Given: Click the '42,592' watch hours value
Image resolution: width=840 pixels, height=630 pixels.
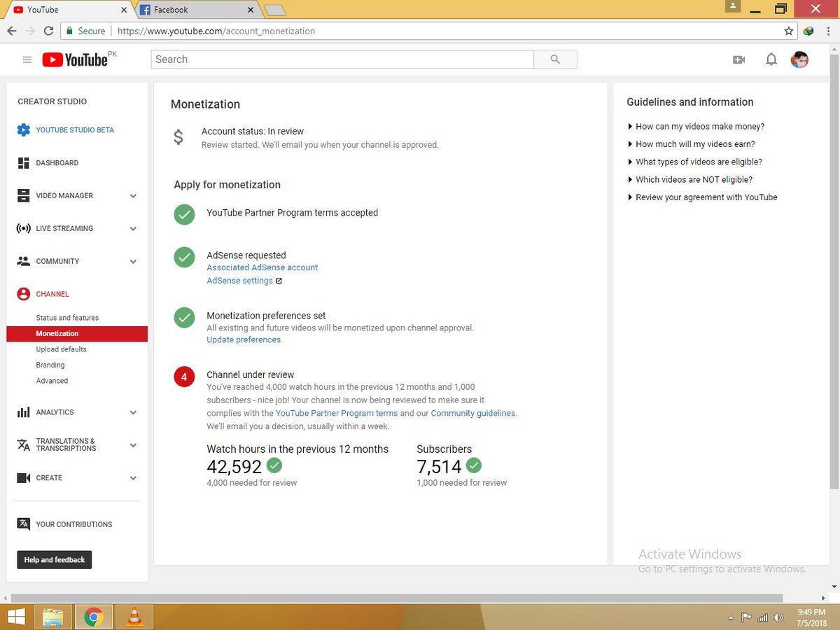Looking at the screenshot, I should (x=234, y=467).
